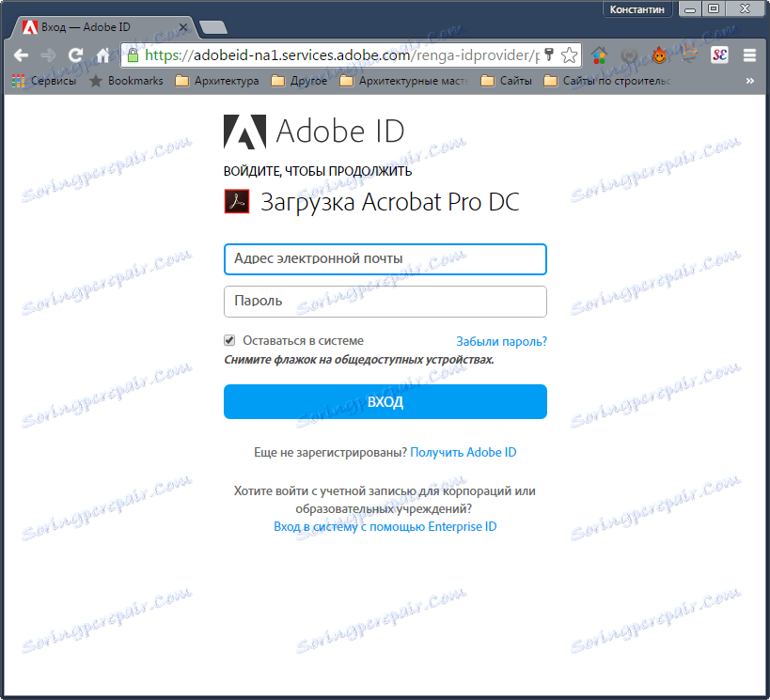Viewport: 770px width, 700px height.
Task: Minimize the browser window
Action: tap(690, 8)
